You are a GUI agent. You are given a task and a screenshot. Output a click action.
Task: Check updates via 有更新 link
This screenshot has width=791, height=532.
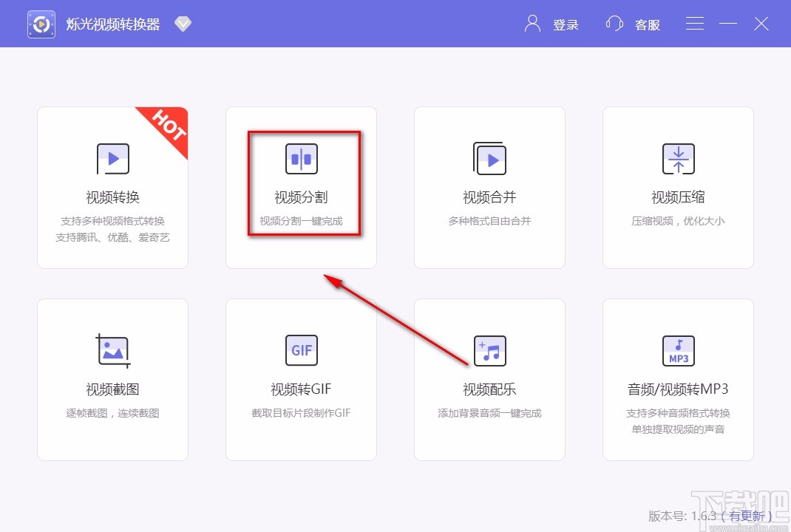point(747,516)
